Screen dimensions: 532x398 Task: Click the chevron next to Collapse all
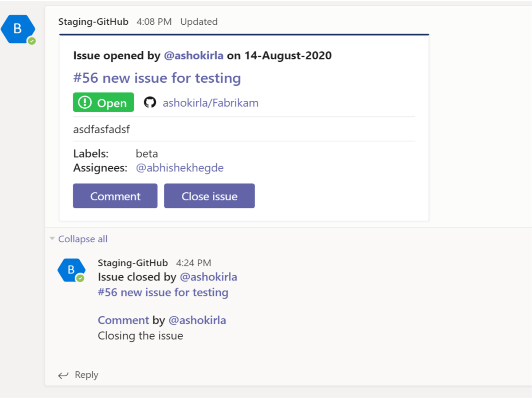point(52,238)
